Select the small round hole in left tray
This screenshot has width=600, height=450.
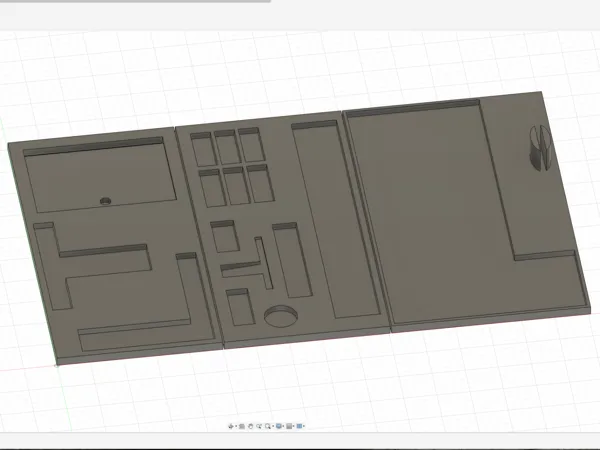point(106,201)
